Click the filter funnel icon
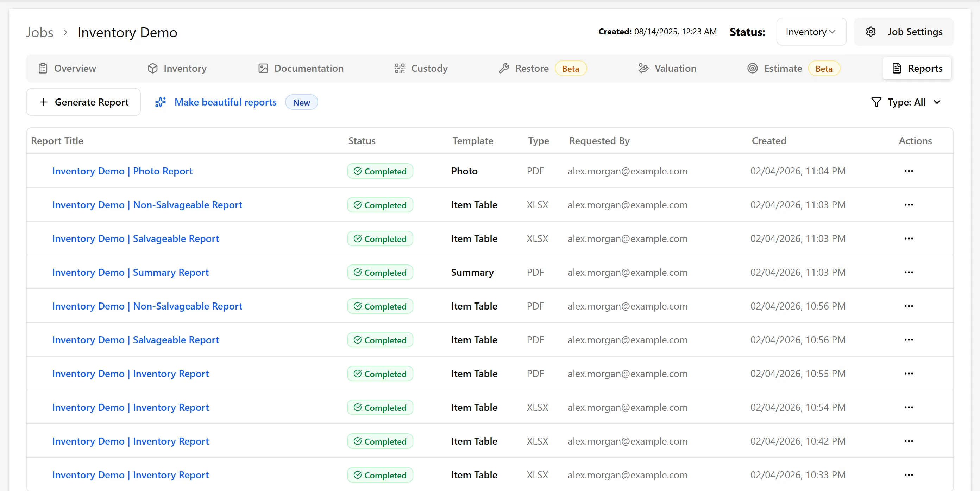The height and width of the screenshot is (491, 980). click(876, 102)
